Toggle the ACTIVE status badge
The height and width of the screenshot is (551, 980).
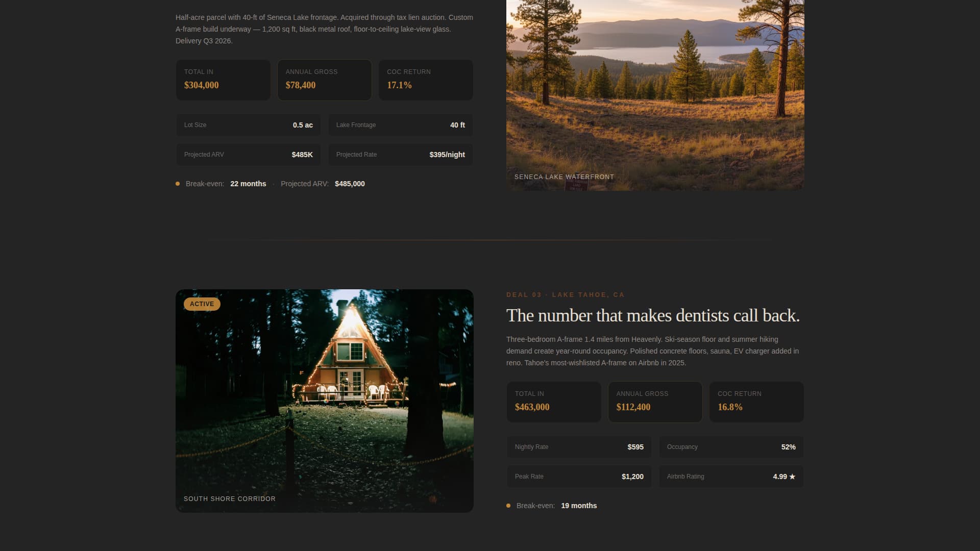[202, 304]
